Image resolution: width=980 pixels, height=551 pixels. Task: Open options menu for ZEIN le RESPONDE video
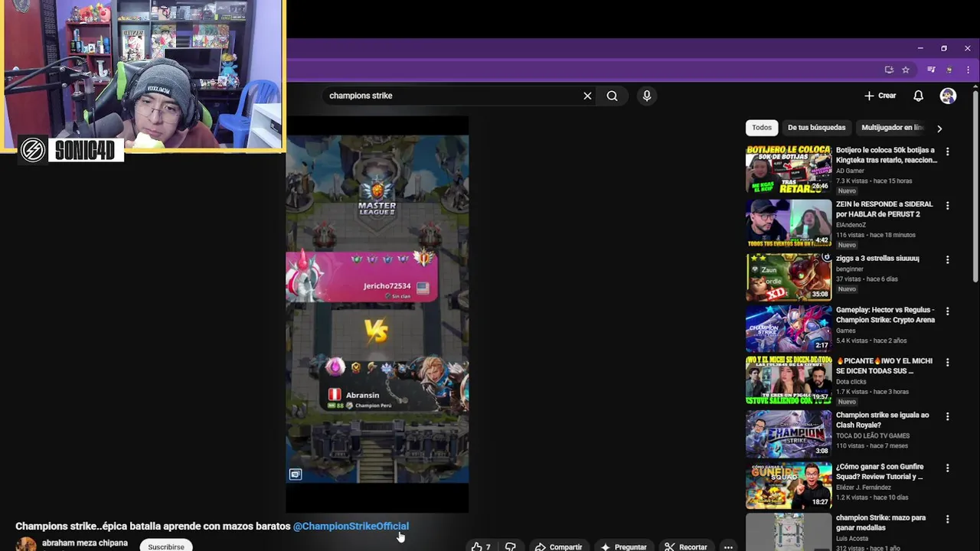point(947,206)
